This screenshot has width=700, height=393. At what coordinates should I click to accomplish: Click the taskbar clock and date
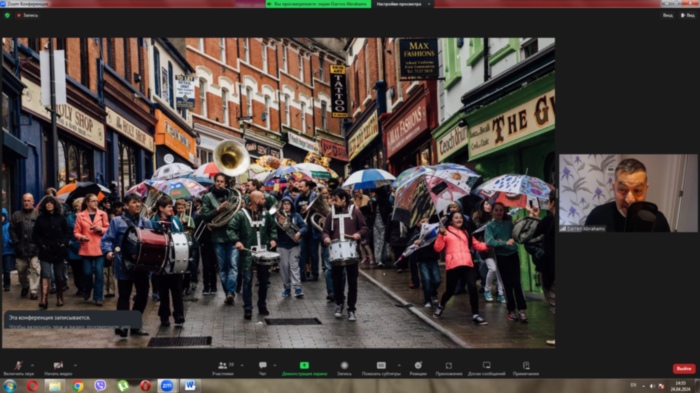click(680, 386)
